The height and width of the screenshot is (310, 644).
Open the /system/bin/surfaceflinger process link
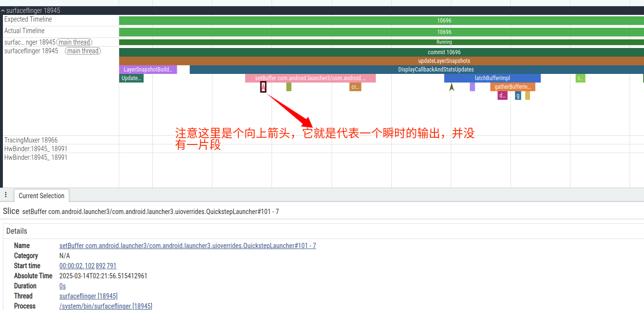[x=106, y=306]
